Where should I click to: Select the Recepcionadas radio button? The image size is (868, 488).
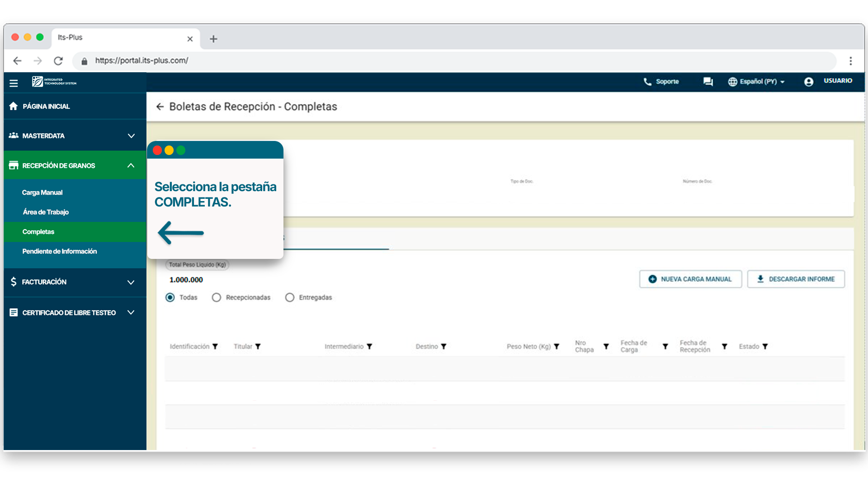[x=217, y=297]
